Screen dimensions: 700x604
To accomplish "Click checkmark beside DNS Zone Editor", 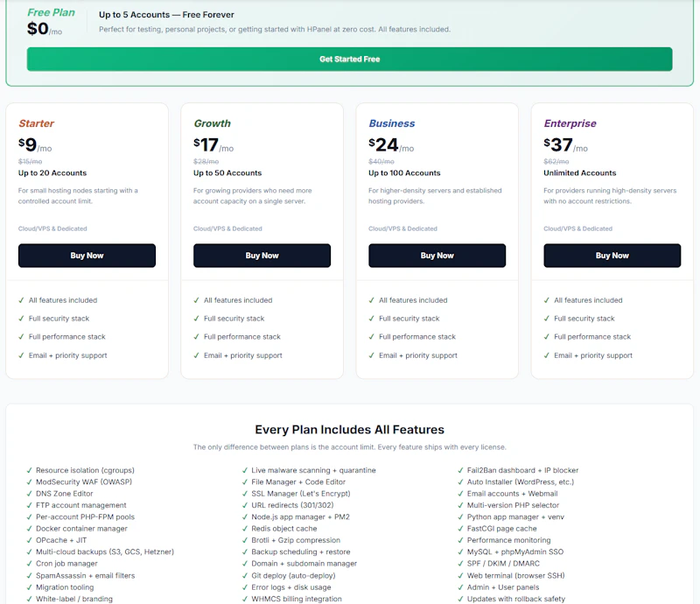I will (x=30, y=493).
